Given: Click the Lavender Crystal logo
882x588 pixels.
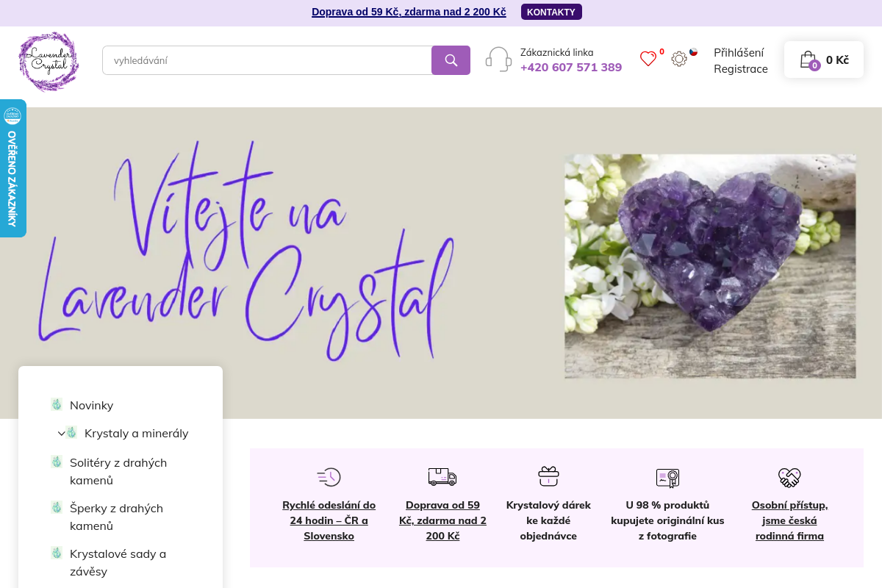Looking at the screenshot, I should pyautogui.click(x=49, y=61).
